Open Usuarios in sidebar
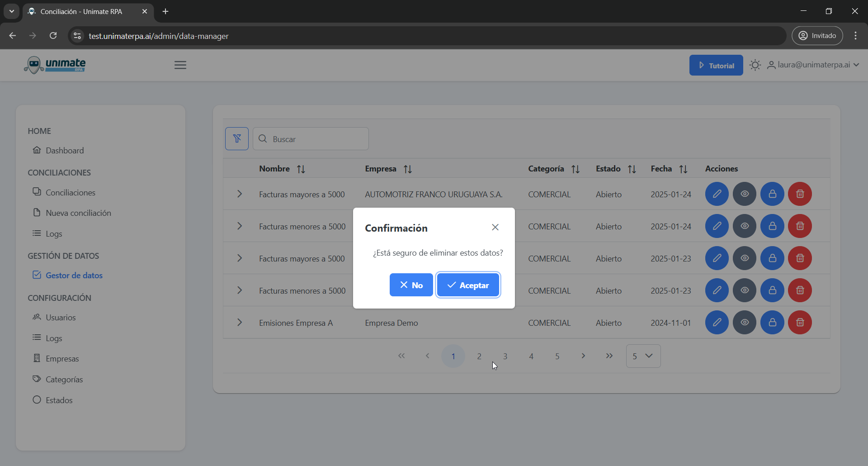The image size is (868, 466). [54, 317]
